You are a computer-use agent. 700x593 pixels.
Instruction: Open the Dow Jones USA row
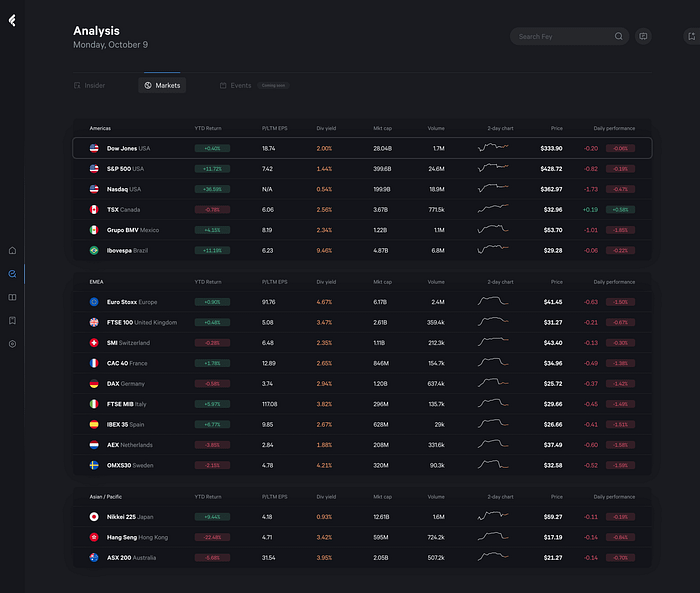pyautogui.click(x=362, y=148)
